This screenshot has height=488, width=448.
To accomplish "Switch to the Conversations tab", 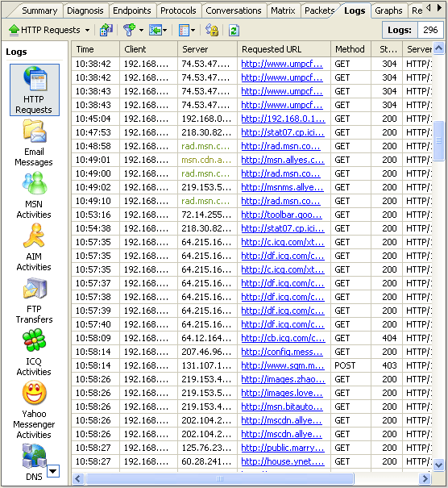I will pyautogui.click(x=234, y=10).
